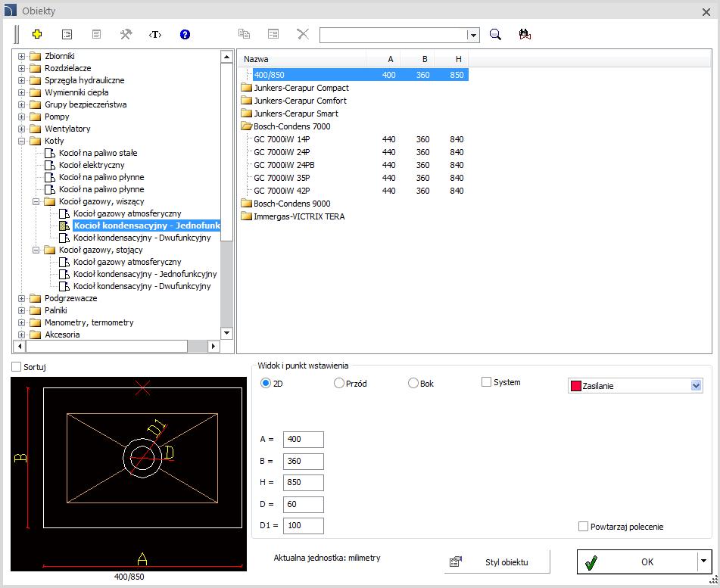The height and width of the screenshot is (588, 720).
Task: Click the Bosch-Condens 9000 folder icon
Action: 247,204
